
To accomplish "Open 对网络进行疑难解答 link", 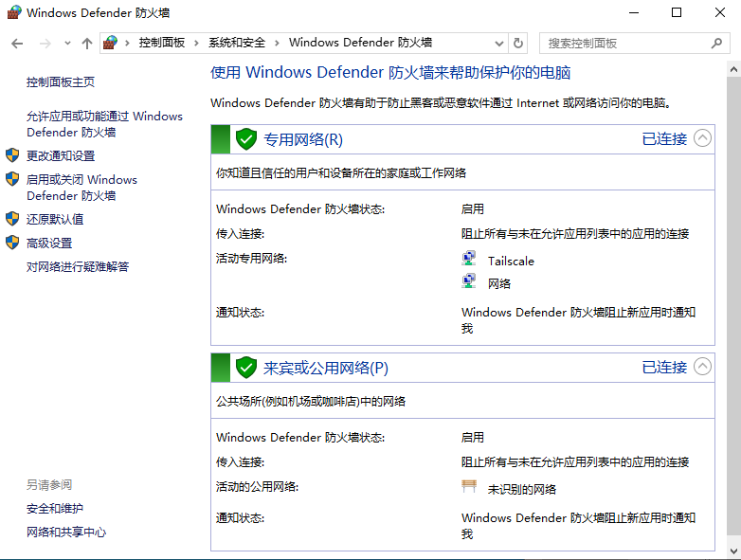I will coord(78,266).
